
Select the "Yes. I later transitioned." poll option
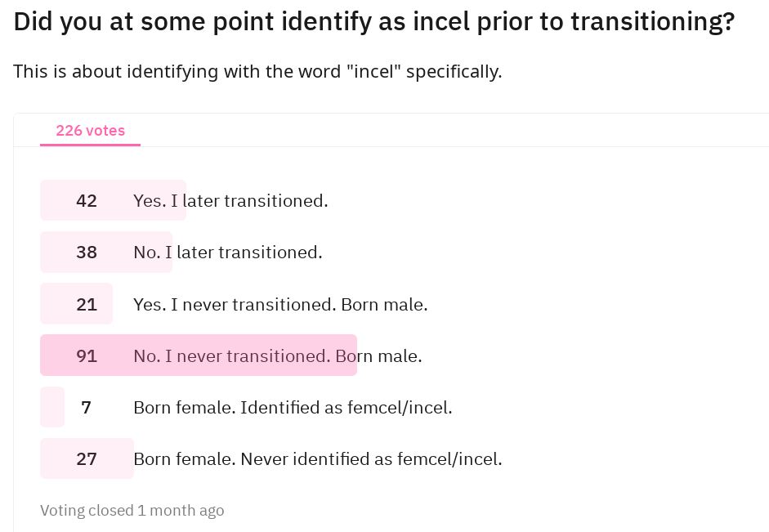pyautogui.click(x=230, y=200)
